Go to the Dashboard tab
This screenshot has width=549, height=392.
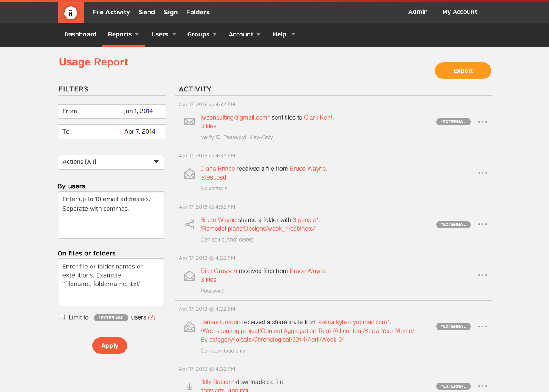80,34
